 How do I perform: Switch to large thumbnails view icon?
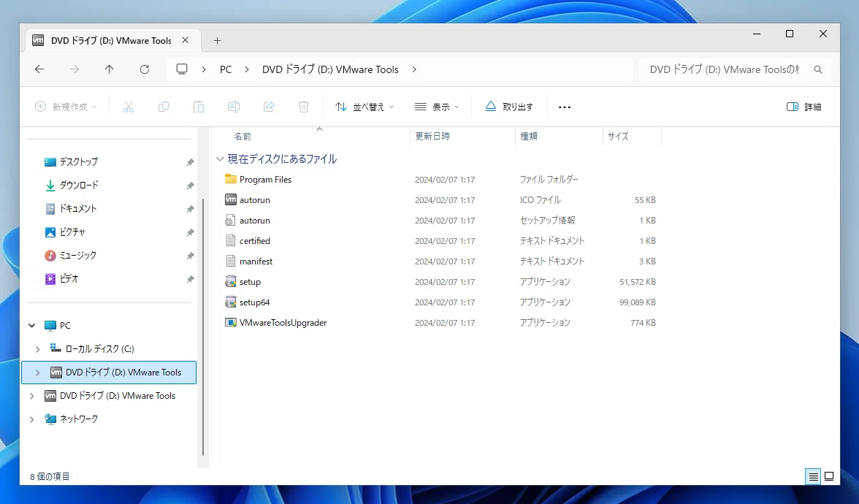(830, 476)
